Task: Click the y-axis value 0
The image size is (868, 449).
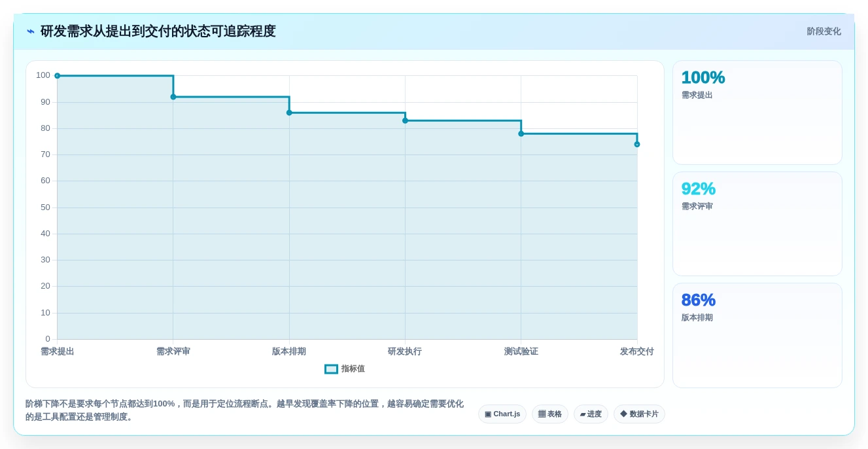Action: point(48,339)
